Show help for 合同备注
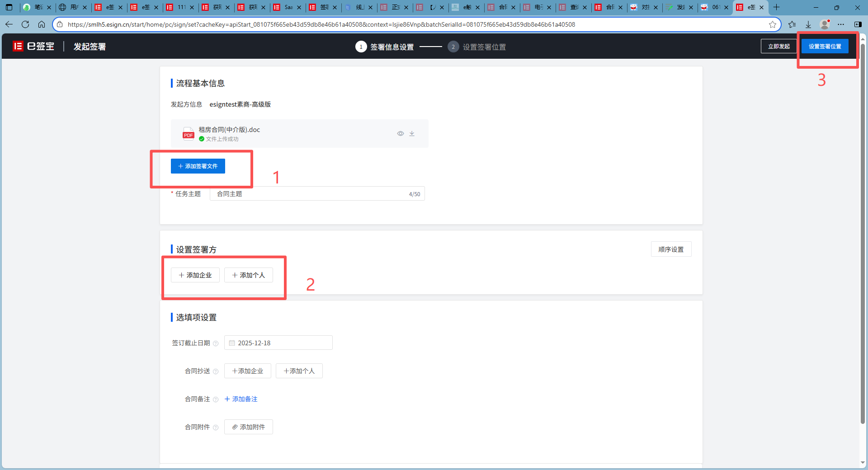The height and width of the screenshot is (470, 868). pos(216,399)
